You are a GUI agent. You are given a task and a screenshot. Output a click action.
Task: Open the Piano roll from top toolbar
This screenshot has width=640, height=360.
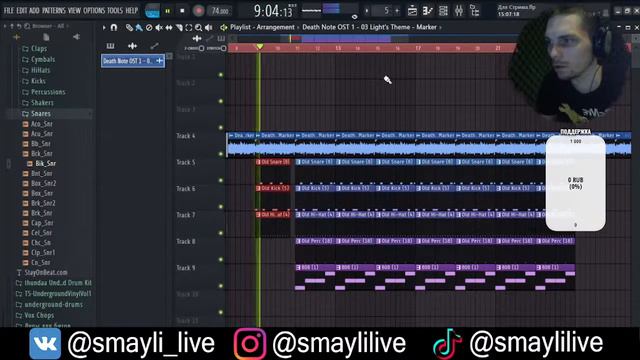pos(427,11)
